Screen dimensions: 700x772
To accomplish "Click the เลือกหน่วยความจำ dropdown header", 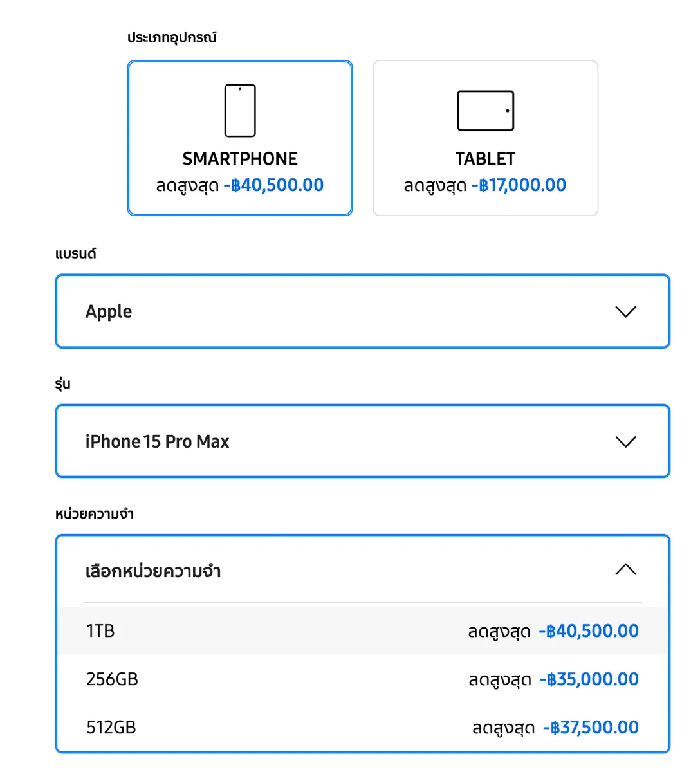I will [363, 571].
